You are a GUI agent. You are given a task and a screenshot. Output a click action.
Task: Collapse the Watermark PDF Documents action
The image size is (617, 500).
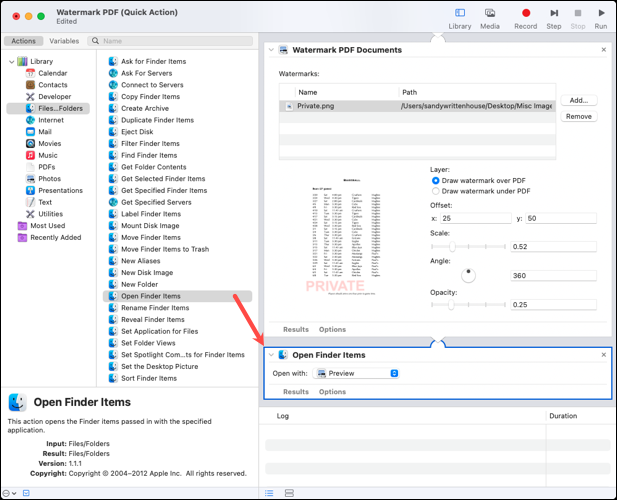(x=271, y=50)
